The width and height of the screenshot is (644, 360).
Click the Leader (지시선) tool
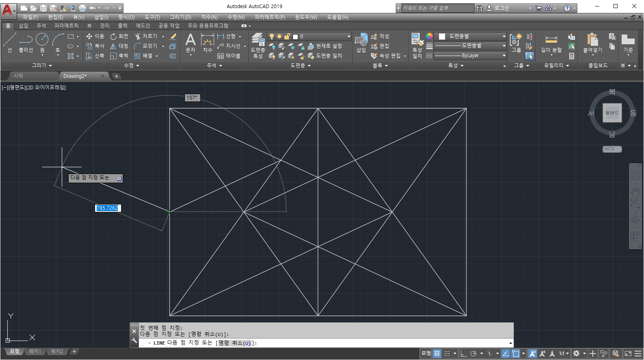229,46
